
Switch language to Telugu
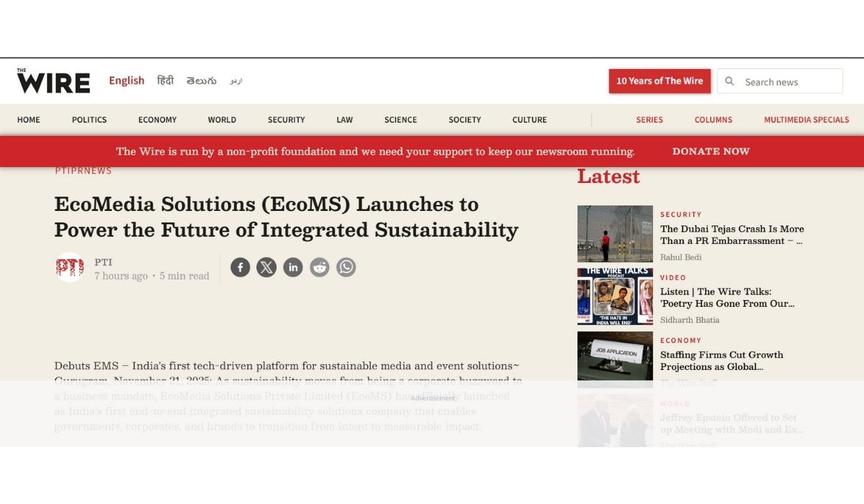tap(201, 81)
